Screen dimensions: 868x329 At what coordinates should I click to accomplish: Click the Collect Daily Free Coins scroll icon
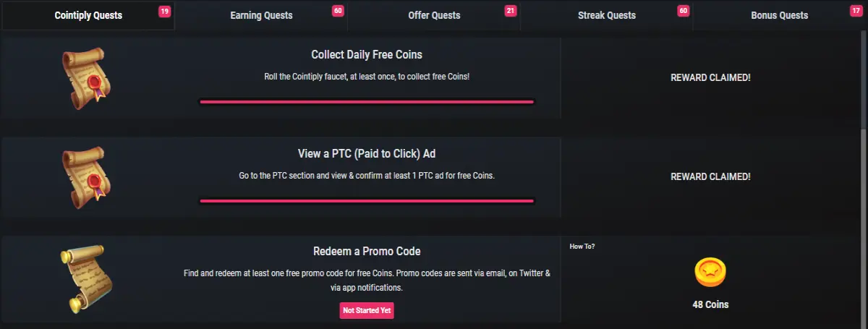tap(84, 79)
